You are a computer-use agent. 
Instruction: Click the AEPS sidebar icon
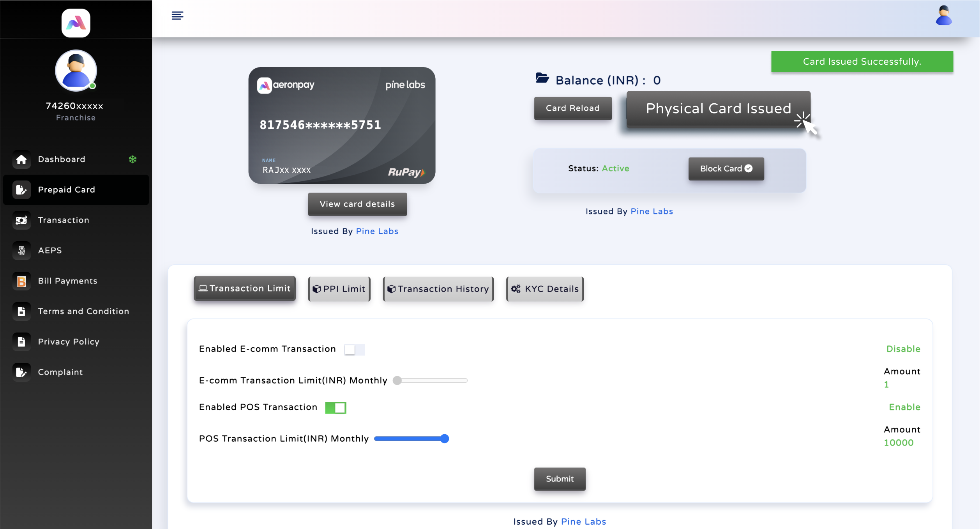(21, 249)
